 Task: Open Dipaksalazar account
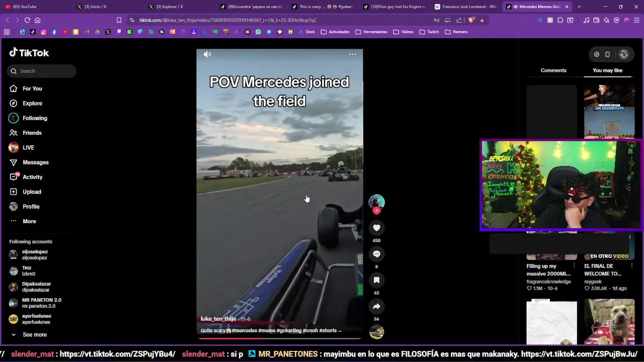point(30,287)
